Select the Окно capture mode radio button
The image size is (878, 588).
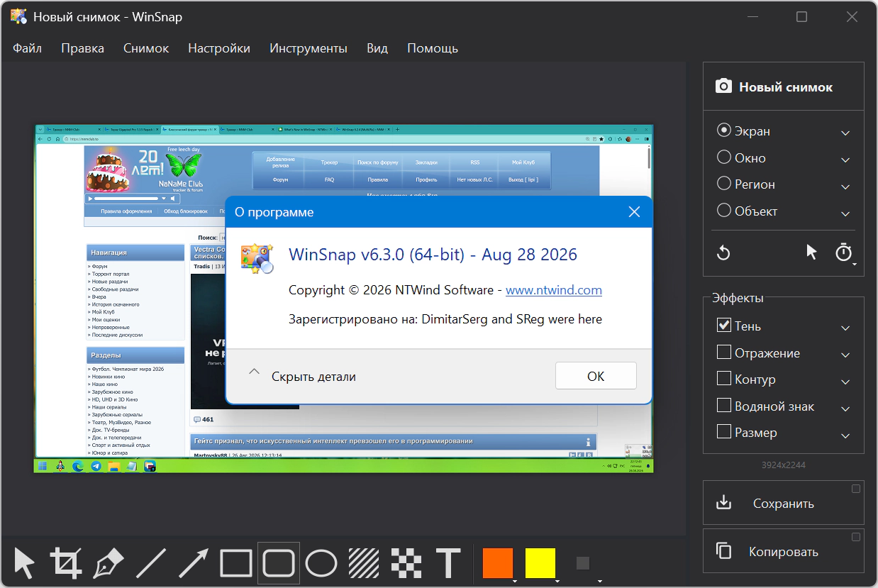tap(724, 157)
